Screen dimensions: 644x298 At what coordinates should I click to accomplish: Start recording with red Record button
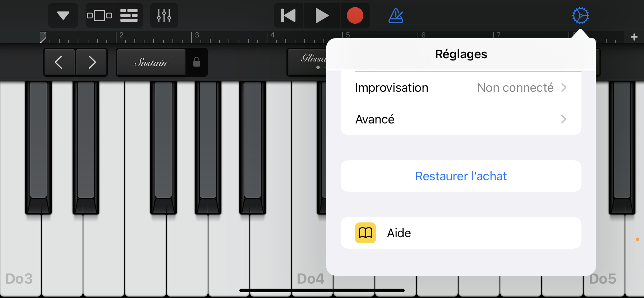click(x=355, y=15)
